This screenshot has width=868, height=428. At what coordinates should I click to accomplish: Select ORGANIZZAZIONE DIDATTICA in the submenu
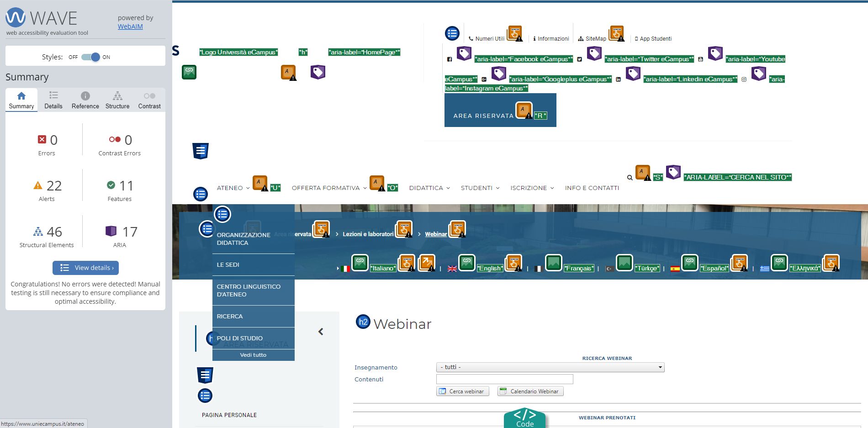click(254, 239)
